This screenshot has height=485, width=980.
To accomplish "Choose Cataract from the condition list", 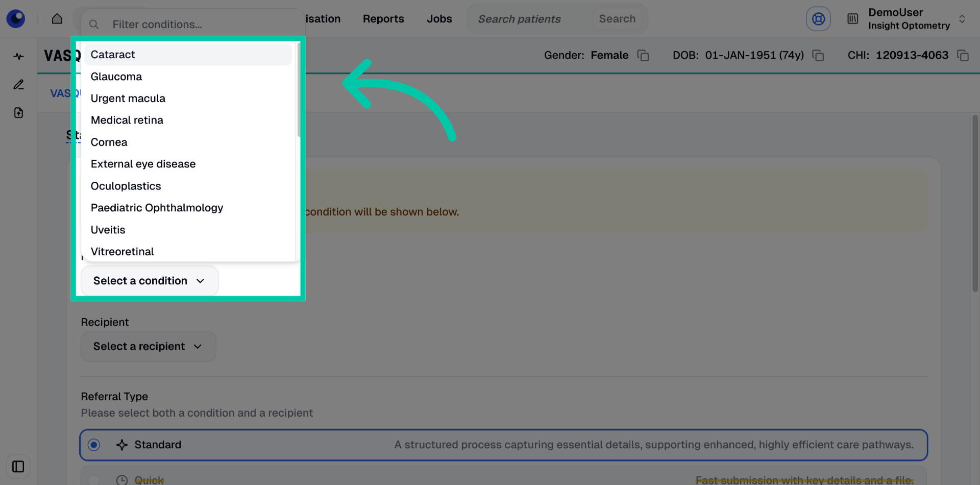I will pyautogui.click(x=188, y=55).
